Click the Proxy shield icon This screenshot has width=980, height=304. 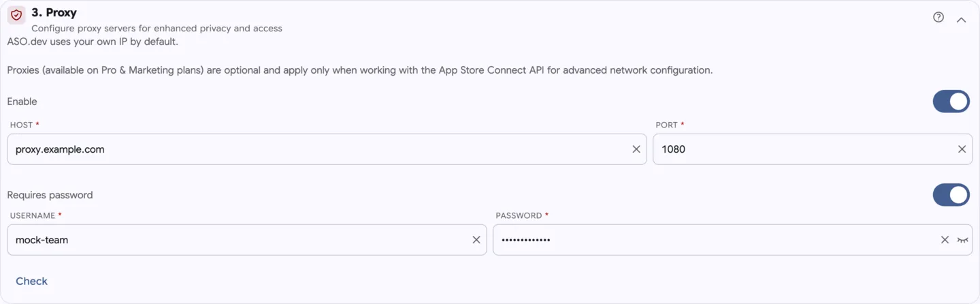coord(16,15)
